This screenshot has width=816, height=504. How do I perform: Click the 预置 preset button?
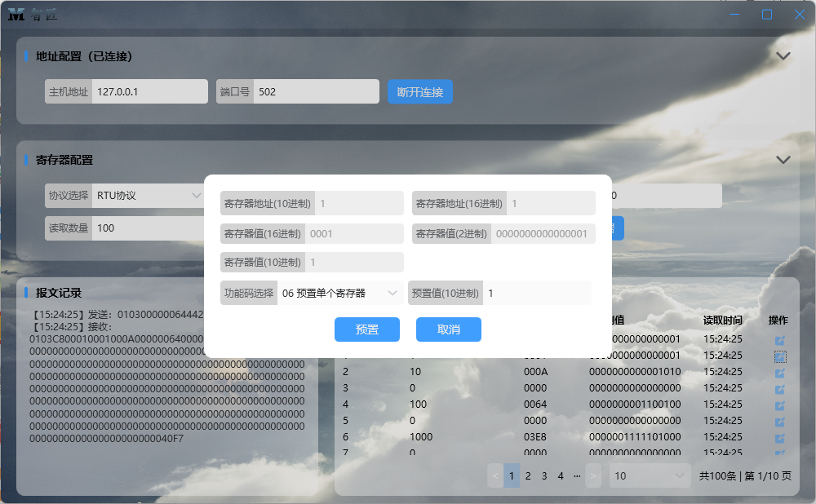click(x=366, y=329)
